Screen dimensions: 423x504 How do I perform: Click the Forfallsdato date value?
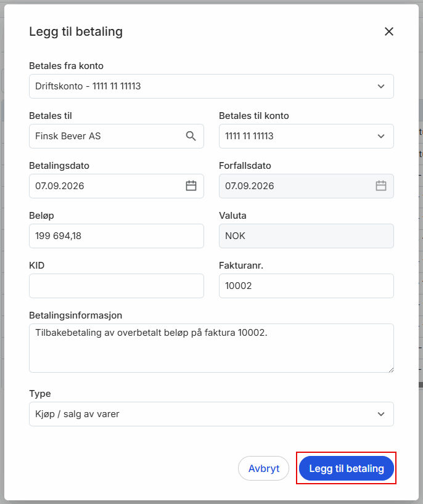[249, 186]
